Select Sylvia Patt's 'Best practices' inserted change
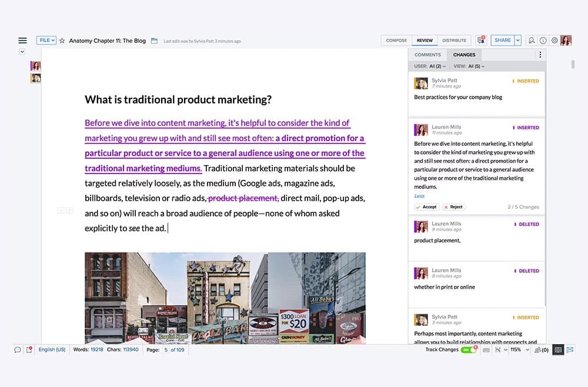588x387 pixels. tap(476, 95)
